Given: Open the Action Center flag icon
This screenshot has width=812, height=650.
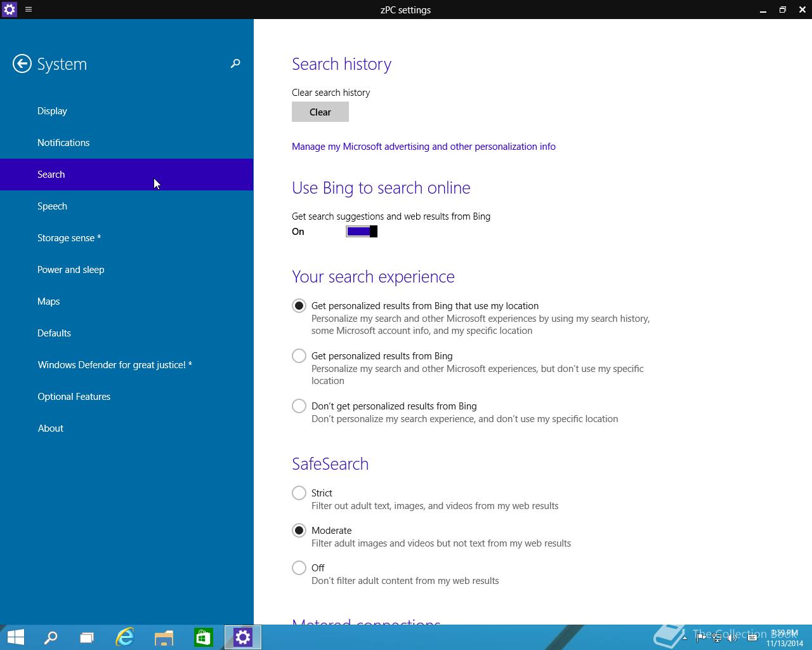Looking at the screenshot, I should (701, 638).
